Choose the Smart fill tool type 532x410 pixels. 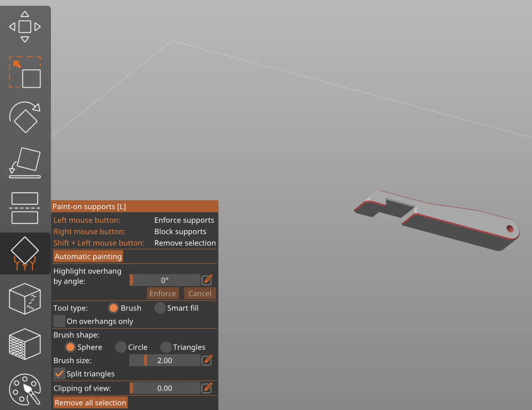[160, 308]
